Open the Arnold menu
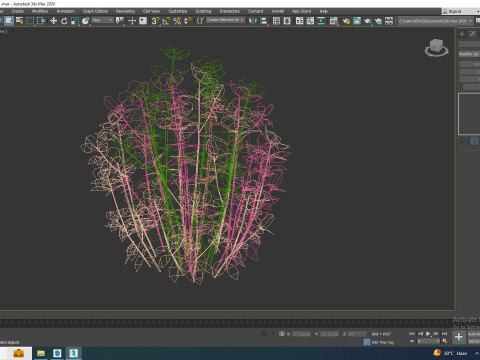The height and width of the screenshot is (360, 480). click(278, 11)
